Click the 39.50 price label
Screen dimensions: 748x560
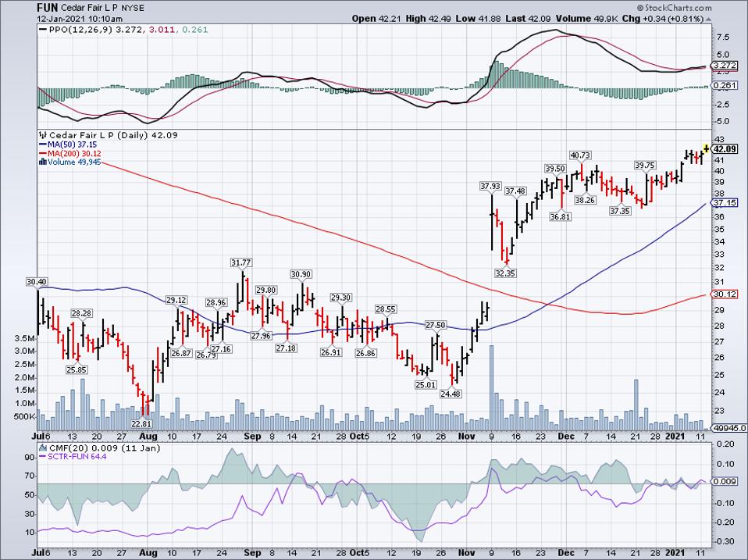(555, 169)
